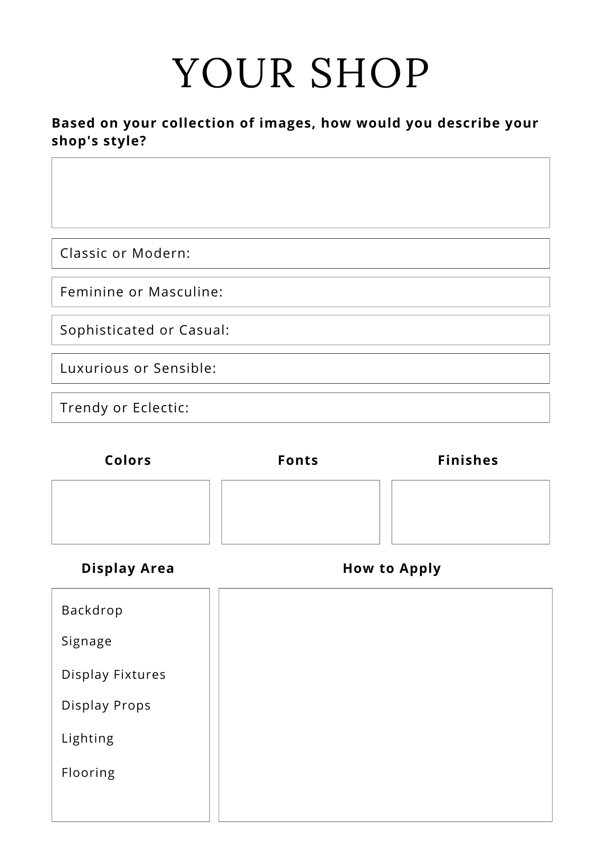614x868 pixels.
Task: Click the YOUR SHOP title
Action: click(x=301, y=73)
